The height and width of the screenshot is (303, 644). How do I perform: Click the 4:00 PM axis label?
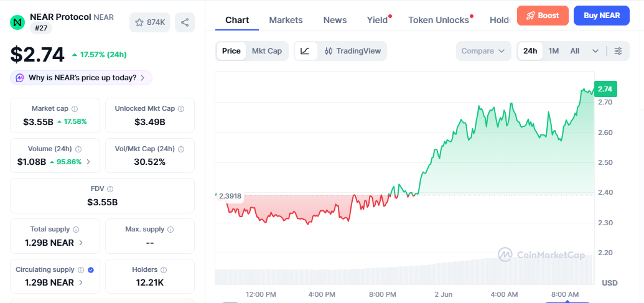(321, 294)
